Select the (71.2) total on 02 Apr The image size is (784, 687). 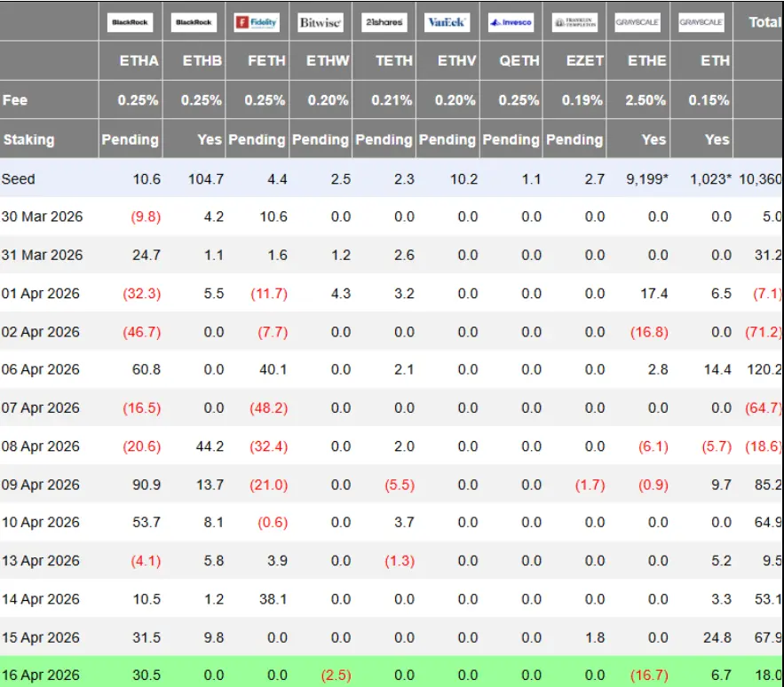coord(764,332)
